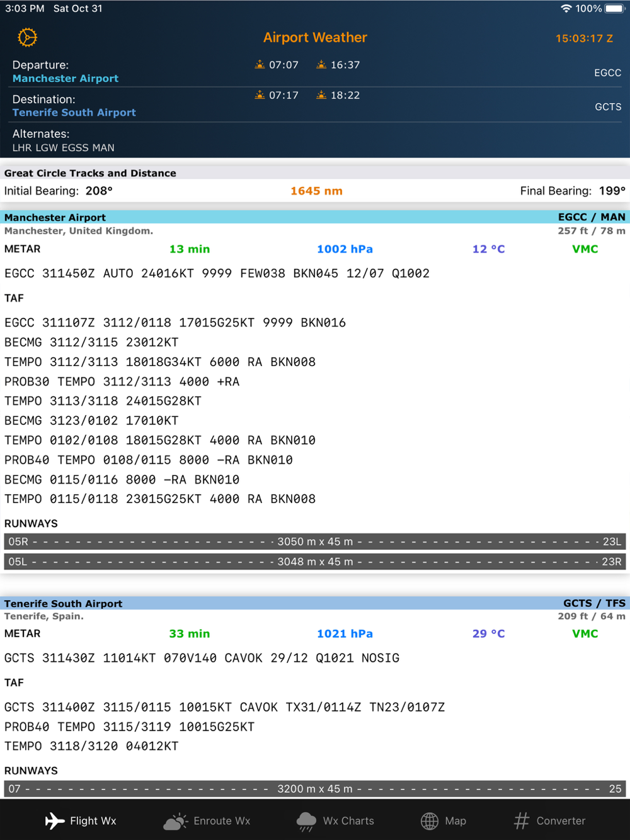Tap Tenerife destination sunset icon
The width and height of the screenshot is (630, 840).
coord(321,95)
